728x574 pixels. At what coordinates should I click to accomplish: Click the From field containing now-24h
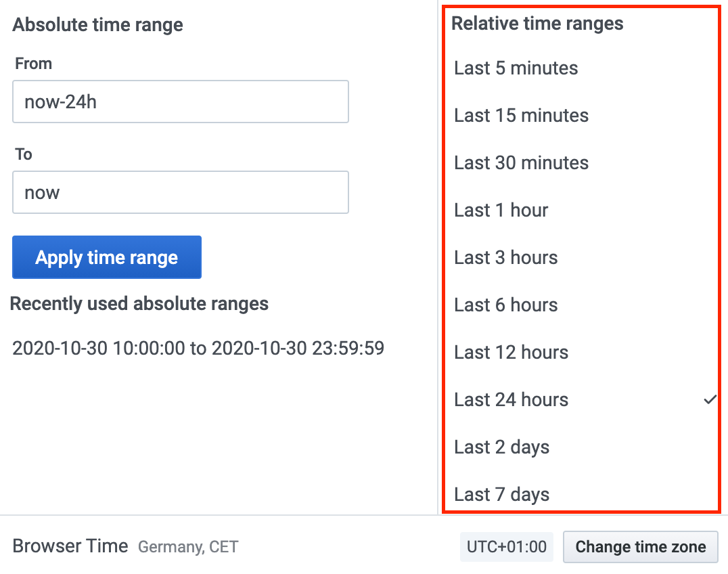180,102
